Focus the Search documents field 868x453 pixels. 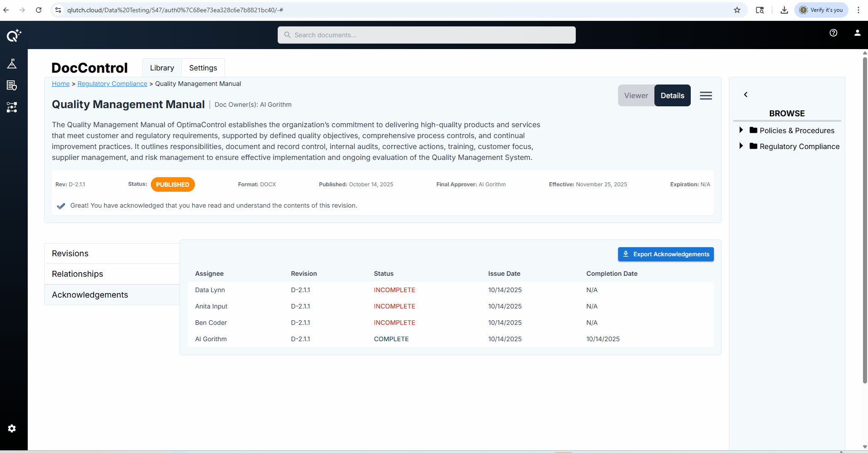(426, 35)
